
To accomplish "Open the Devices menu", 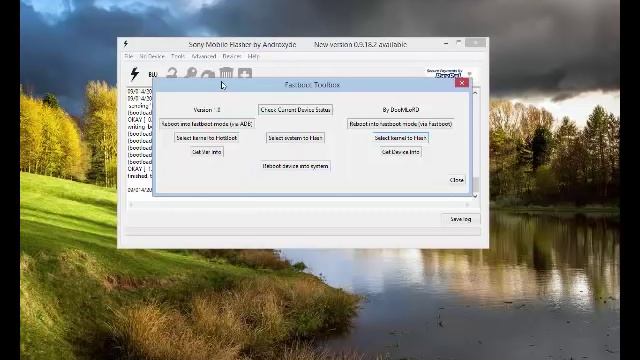I will tap(232, 56).
